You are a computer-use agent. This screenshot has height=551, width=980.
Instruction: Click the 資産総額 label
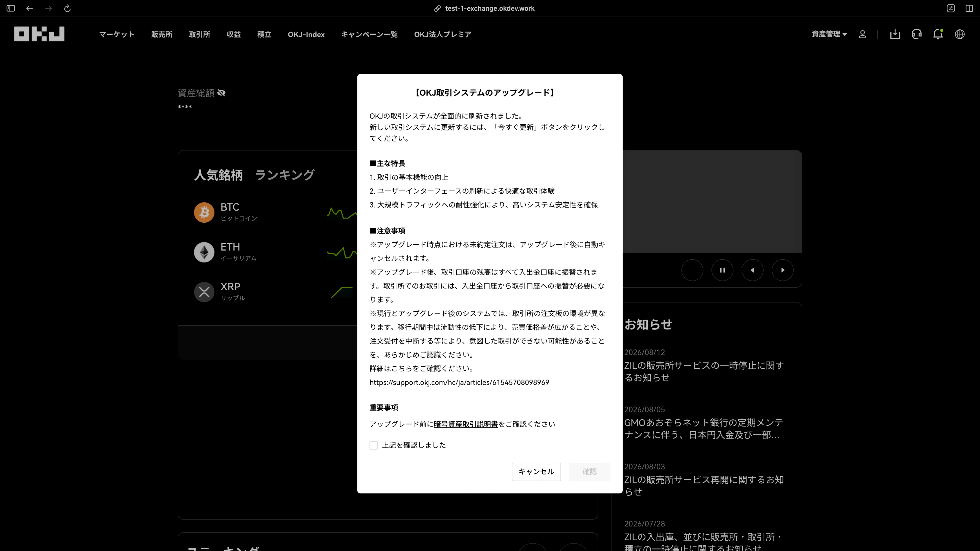[x=196, y=93]
